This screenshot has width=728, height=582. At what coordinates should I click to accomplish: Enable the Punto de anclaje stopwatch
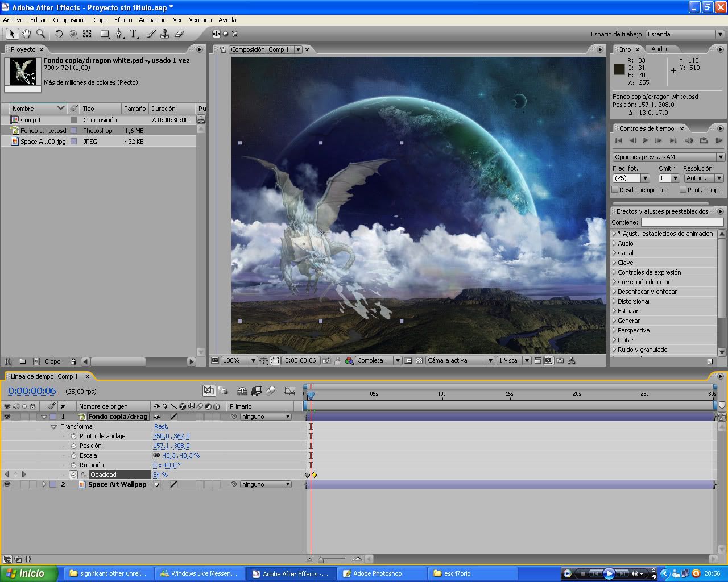(x=73, y=436)
